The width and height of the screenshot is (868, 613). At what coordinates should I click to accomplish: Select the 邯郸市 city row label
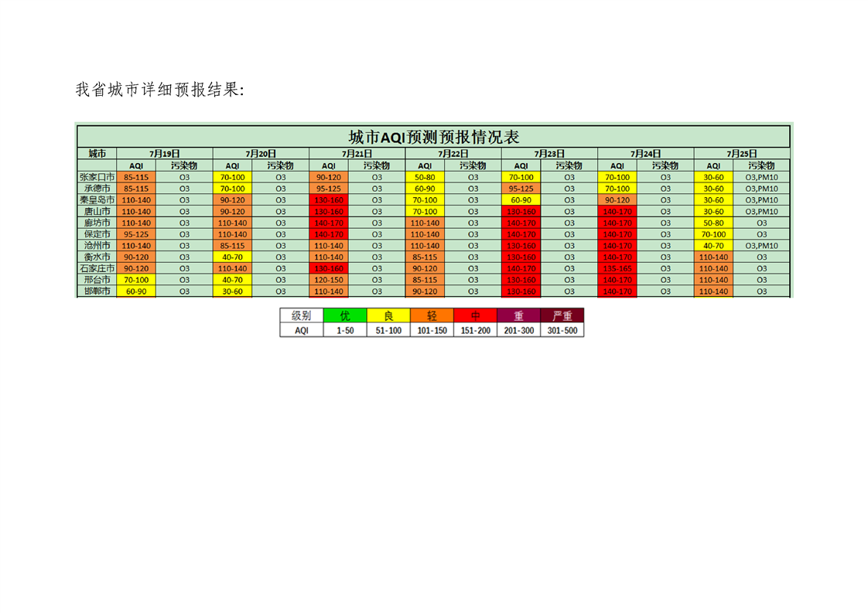[97, 291]
